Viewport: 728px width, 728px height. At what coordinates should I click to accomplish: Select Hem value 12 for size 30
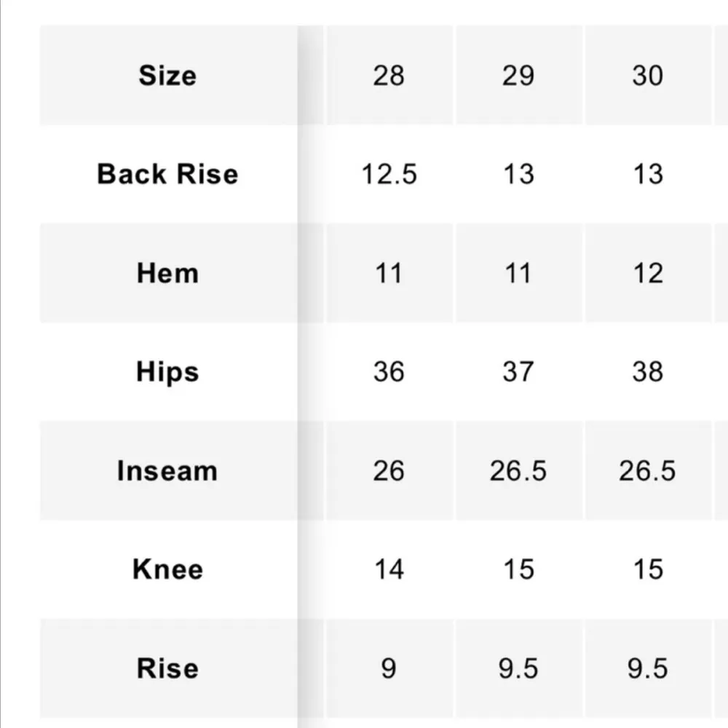click(647, 274)
